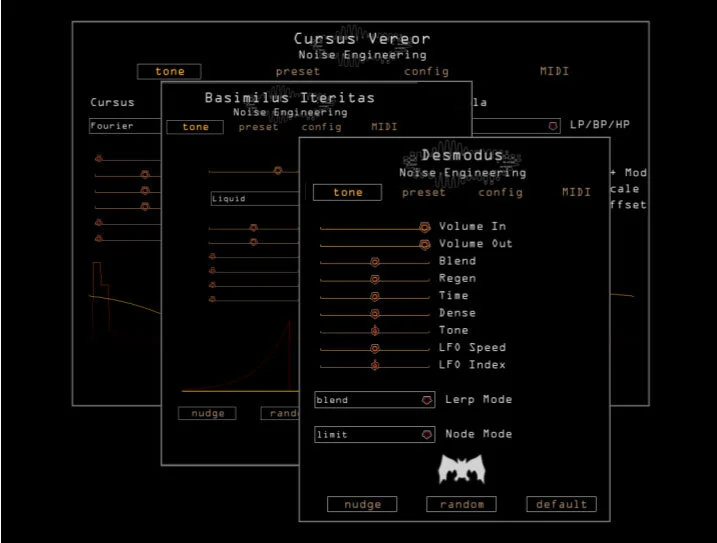This screenshot has width=717, height=543.
Task: Open the Node Mode limit dropdown
Action: pos(375,434)
